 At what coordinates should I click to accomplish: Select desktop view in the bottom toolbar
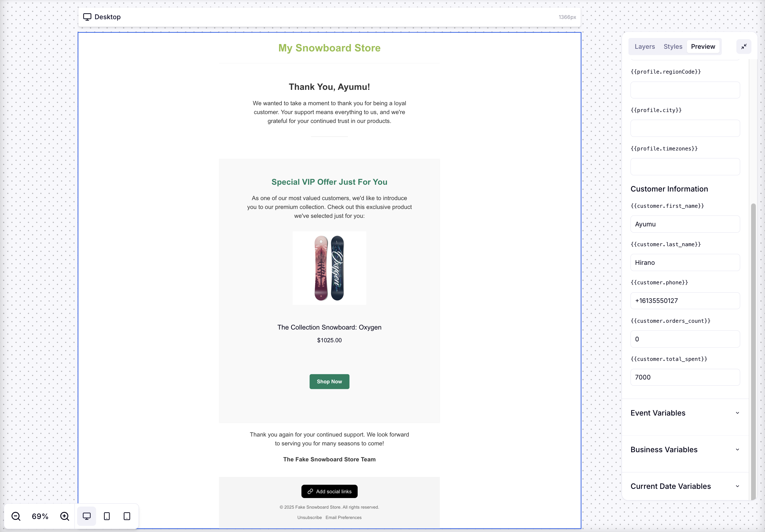point(87,516)
